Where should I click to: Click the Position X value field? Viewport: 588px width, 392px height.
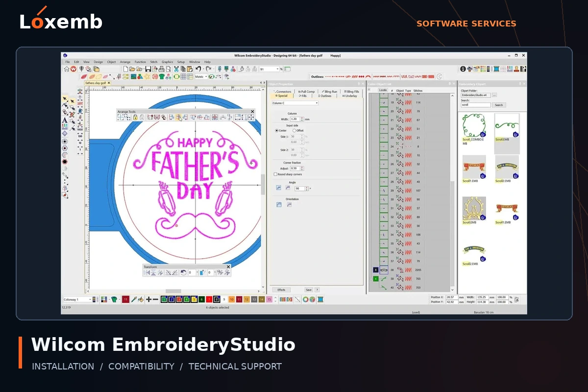(x=452, y=297)
